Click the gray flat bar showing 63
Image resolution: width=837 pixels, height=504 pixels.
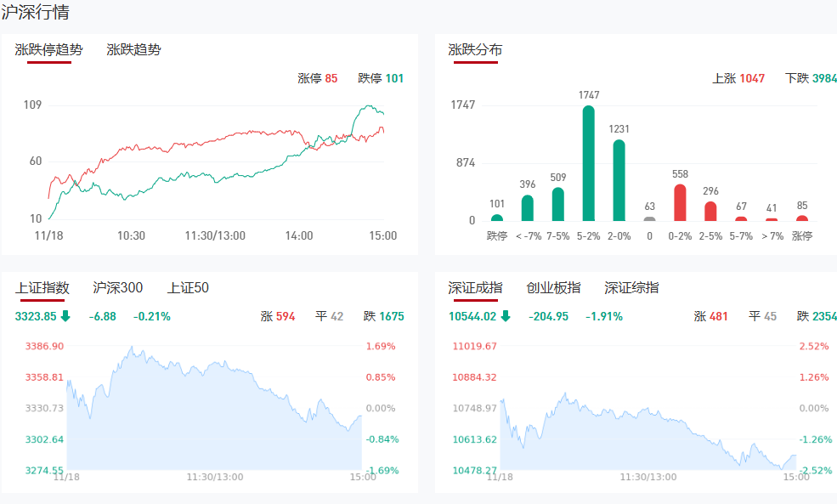650,218
